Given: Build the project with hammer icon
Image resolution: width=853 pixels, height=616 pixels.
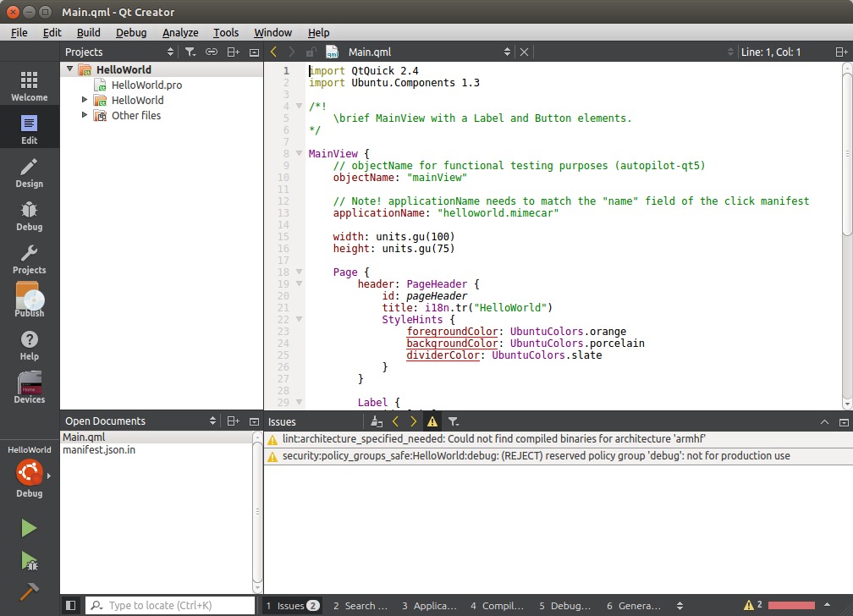Looking at the screenshot, I should pos(29,591).
